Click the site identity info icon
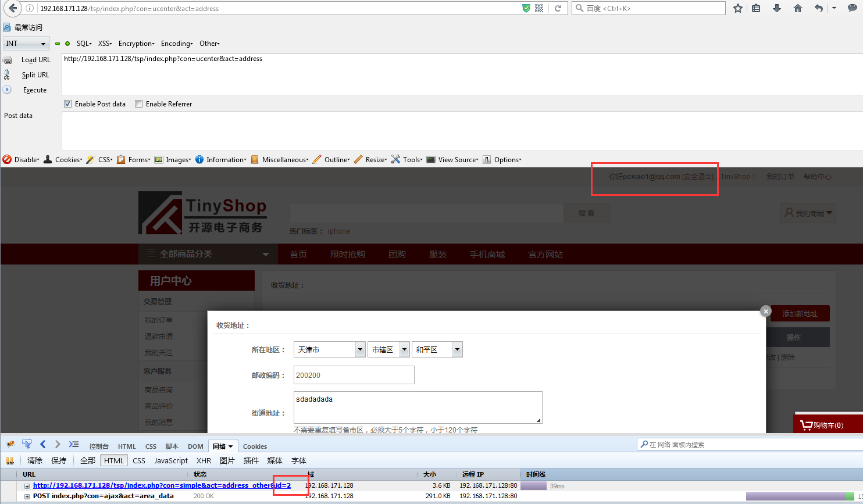This screenshot has width=863, height=504. (30, 8)
